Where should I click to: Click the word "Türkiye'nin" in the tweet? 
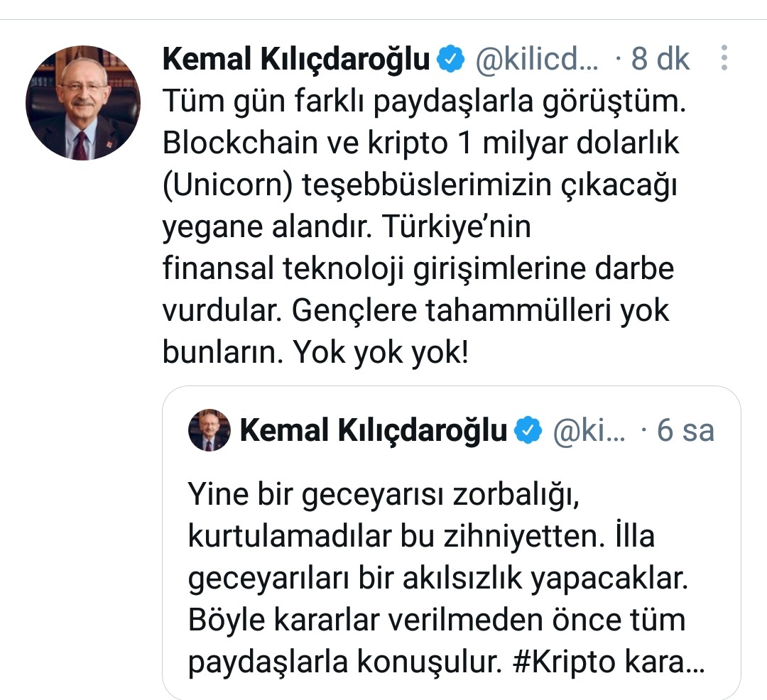456,227
